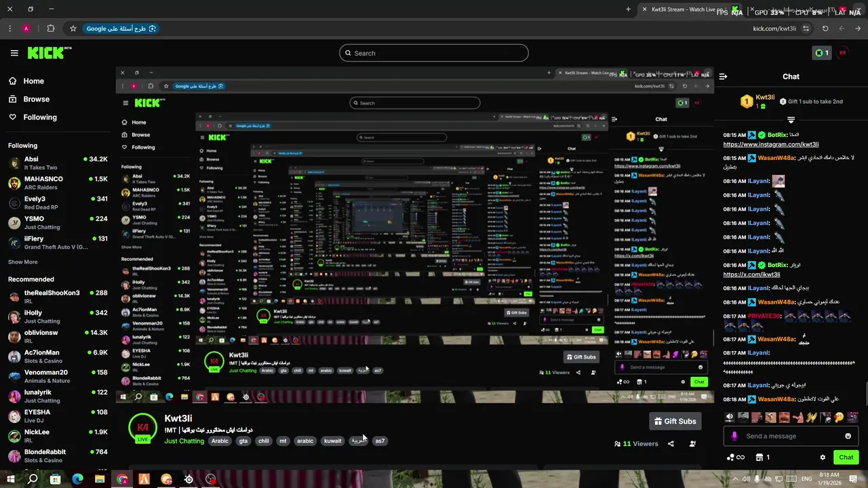This screenshot has width=868, height=488.
Task: Open followed channel iiFiery
Action: pos(58,242)
